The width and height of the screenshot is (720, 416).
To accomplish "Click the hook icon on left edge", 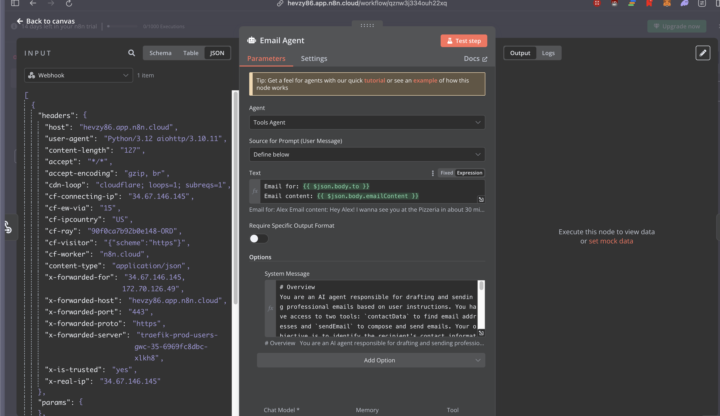I will [8, 227].
